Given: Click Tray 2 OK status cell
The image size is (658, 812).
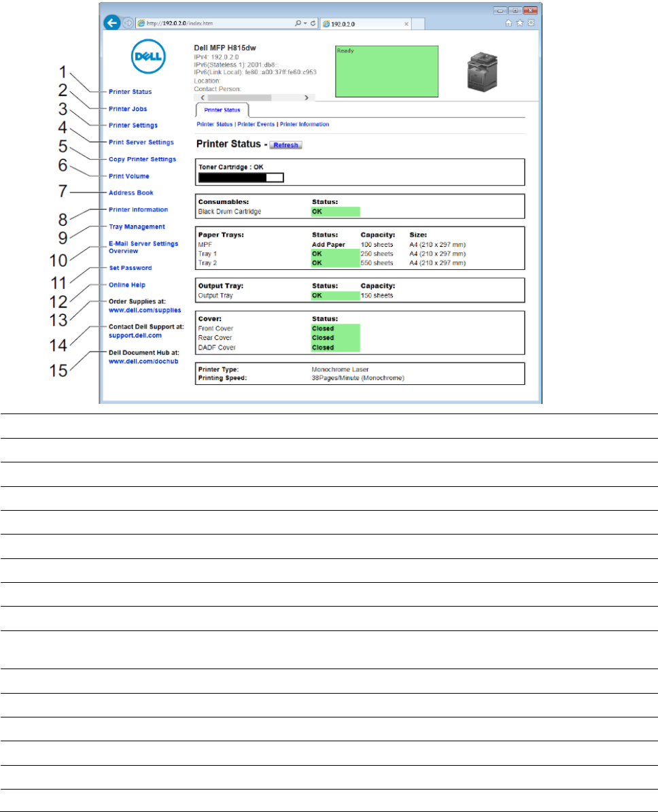Looking at the screenshot, I should (336, 263).
